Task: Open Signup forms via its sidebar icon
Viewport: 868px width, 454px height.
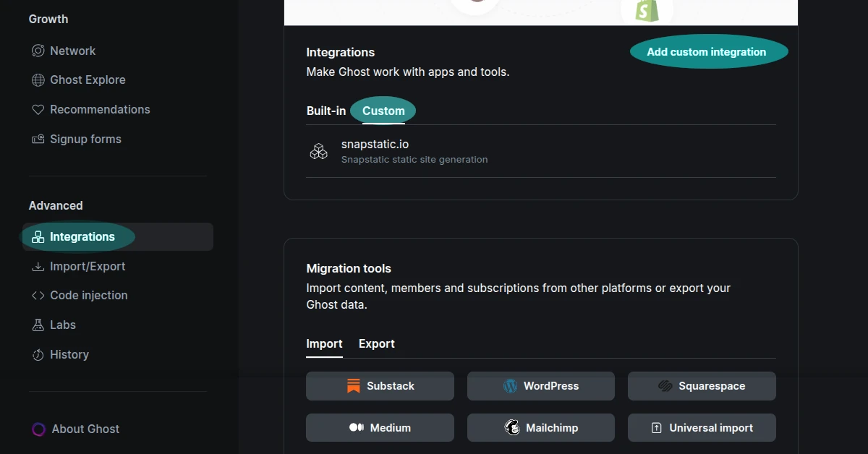Action: click(x=38, y=139)
